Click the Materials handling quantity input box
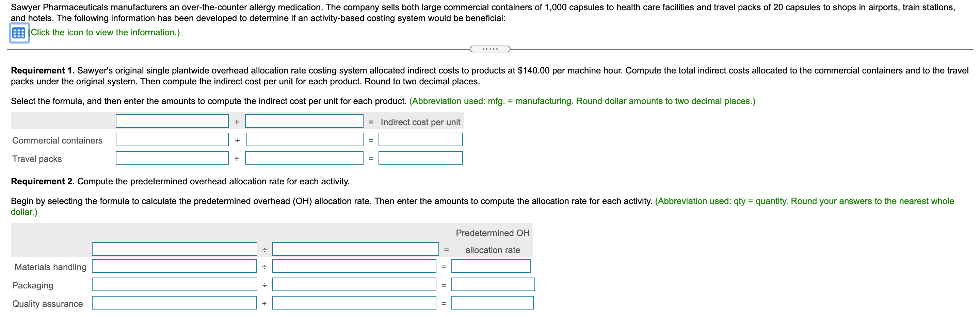This screenshot has height=317, width=980. pyautogui.click(x=355, y=266)
